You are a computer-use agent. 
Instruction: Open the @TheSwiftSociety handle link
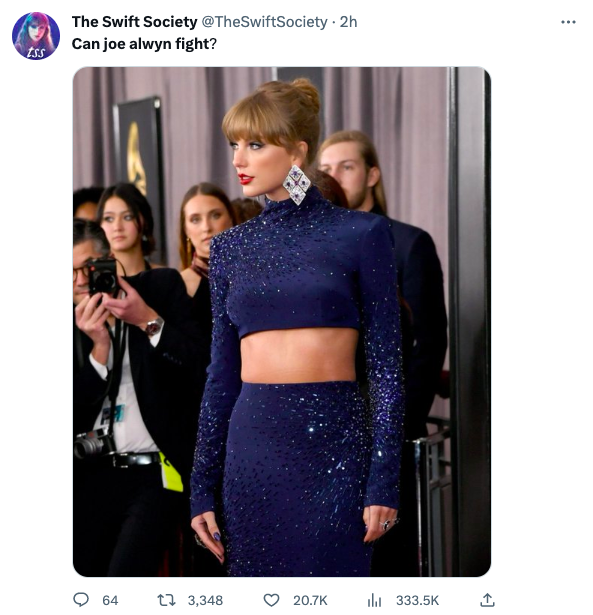click(x=264, y=22)
